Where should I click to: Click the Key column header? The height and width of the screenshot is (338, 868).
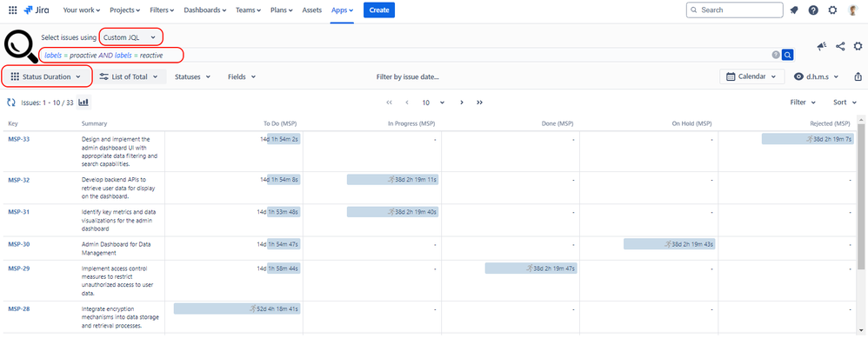13,123
